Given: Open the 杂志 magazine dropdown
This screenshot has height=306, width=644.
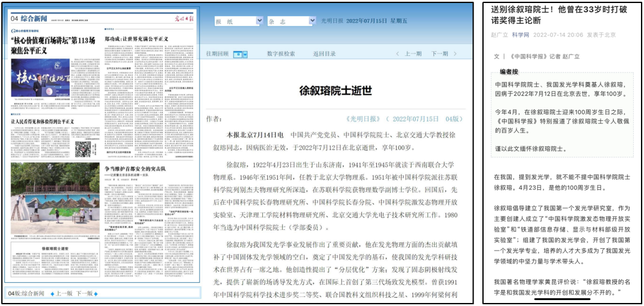Looking at the screenshot, I should 291,20.
